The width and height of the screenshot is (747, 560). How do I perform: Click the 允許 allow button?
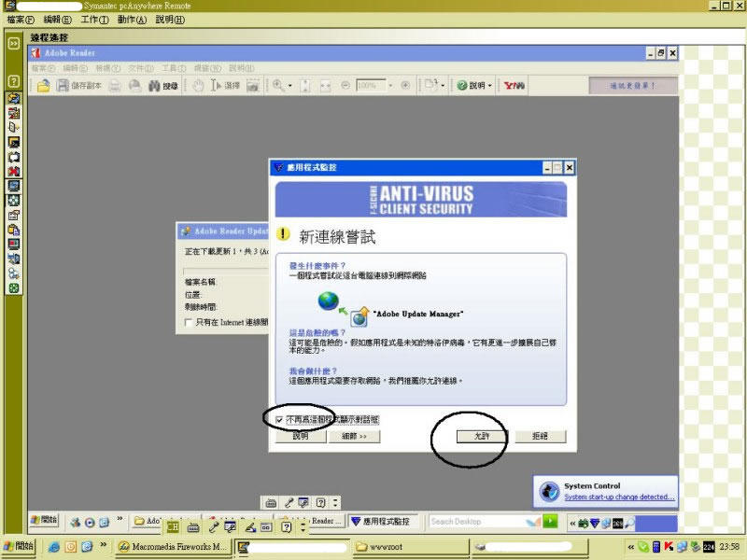[482, 436]
